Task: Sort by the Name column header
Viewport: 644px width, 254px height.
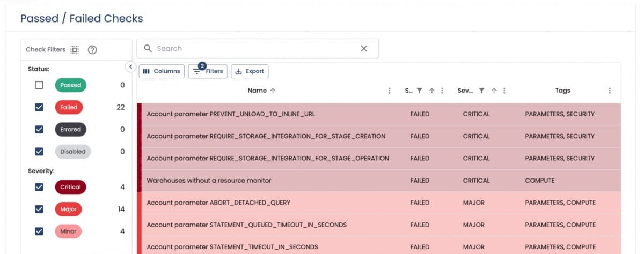Action: click(258, 91)
